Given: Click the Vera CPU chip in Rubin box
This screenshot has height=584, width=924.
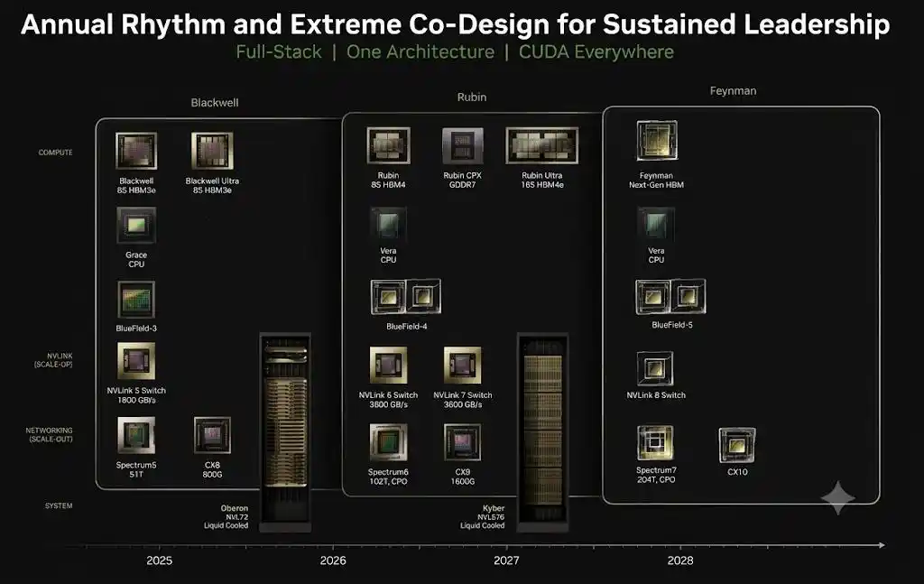Looking at the screenshot, I should (x=388, y=225).
